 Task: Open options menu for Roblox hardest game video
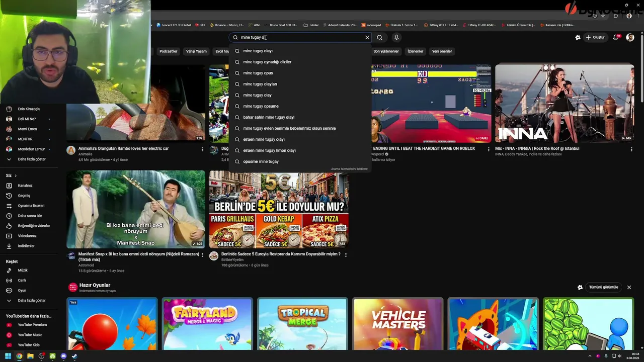tap(489, 149)
